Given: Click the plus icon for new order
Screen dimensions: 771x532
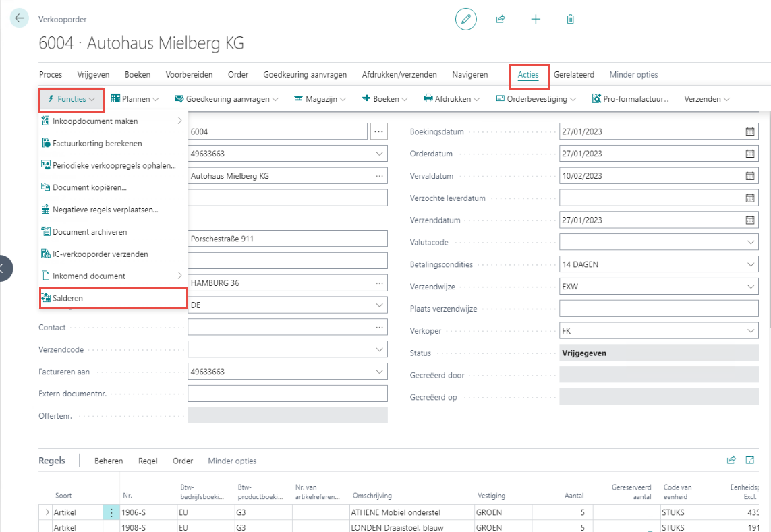Looking at the screenshot, I should [536, 19].
